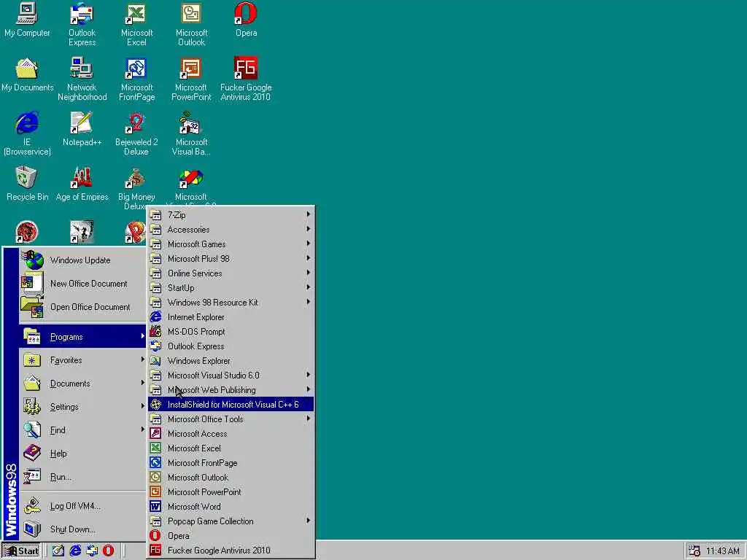Launch Opera from Programs menu

pyautogui.click(x=231, y=536)
